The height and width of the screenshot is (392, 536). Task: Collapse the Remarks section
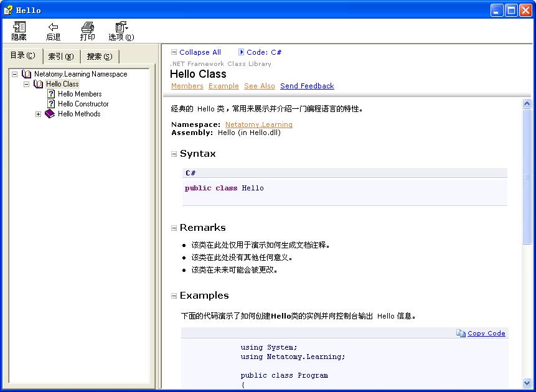[x=174, y=228]
